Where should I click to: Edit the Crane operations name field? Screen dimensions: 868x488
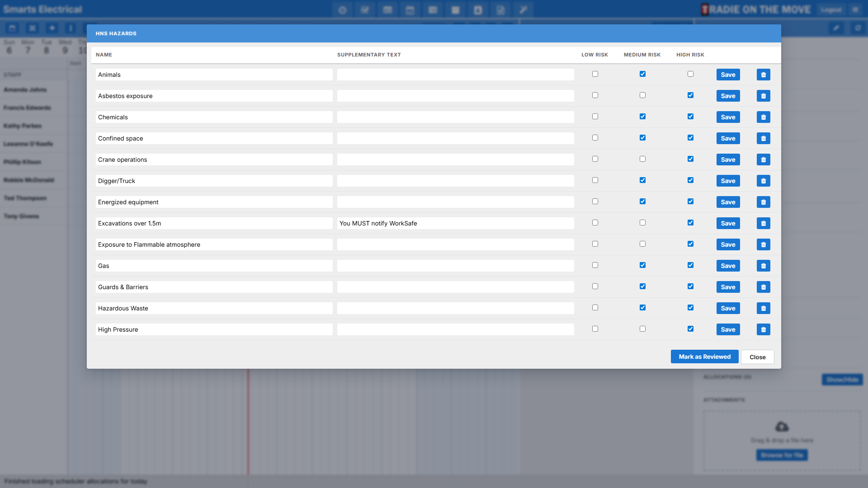click(x=214, y=160)
